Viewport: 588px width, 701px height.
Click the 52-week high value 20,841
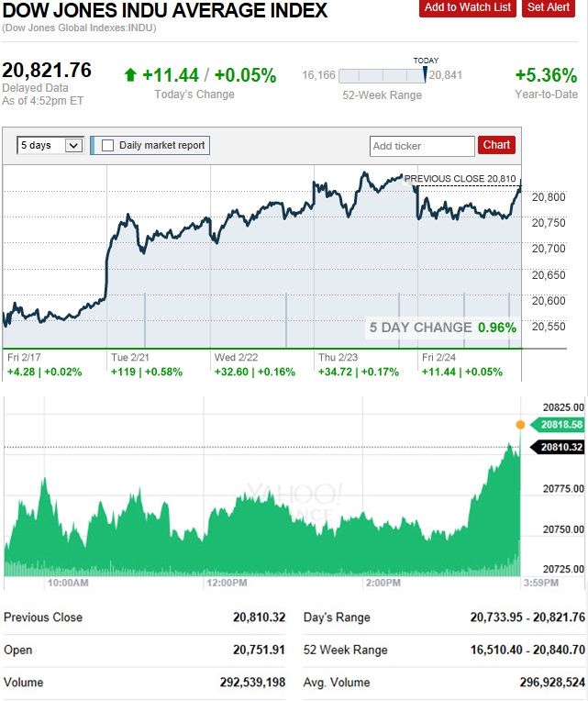click(446, 75)
